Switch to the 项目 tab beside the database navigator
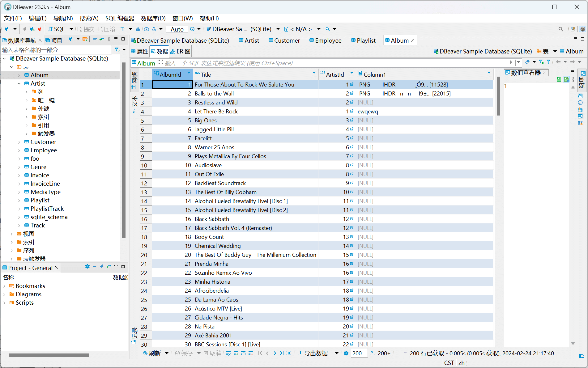 pyautogui.click(x=54, y=40)
